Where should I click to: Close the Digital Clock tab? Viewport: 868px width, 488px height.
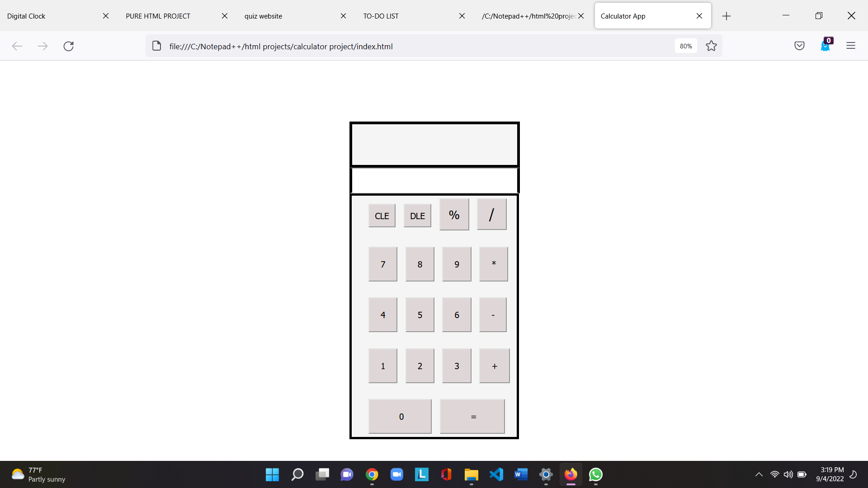point(106,16)
